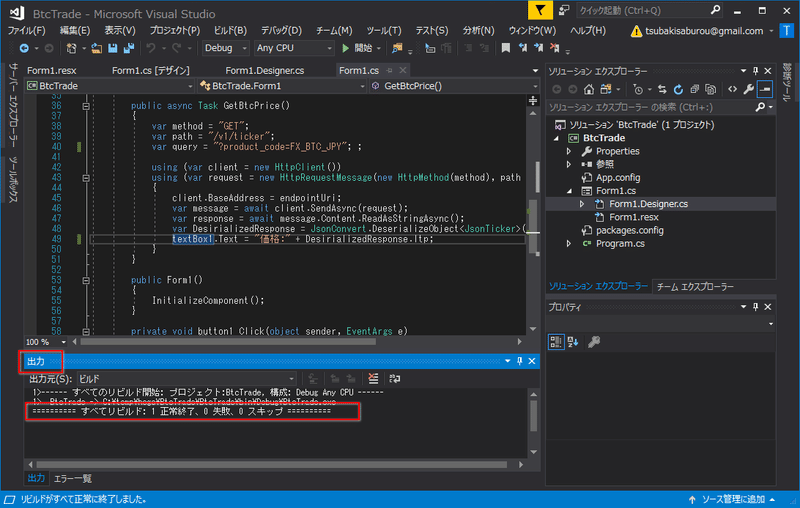Toggle categorized view in Properties panel
This screenshot has height=508, width=800.
pos(557,342)
